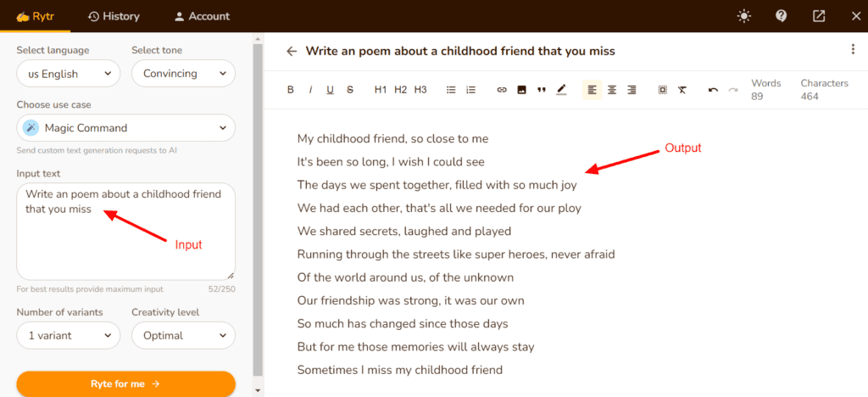The image size is (868, 397).
Task: Undo the last edit
Action: (x=713, y=90)
